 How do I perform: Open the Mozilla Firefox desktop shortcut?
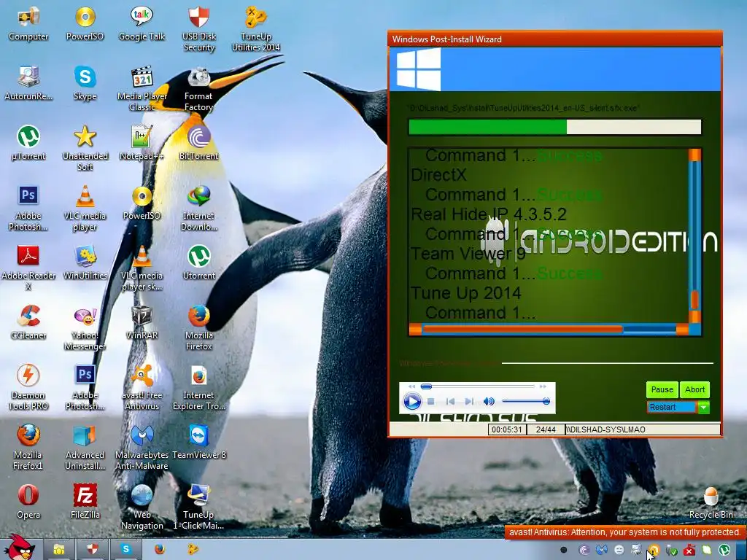[198, 327]
